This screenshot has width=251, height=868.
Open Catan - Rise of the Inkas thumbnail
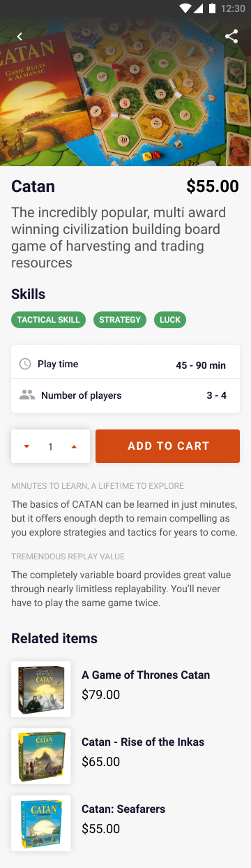(x=41, y=756)
